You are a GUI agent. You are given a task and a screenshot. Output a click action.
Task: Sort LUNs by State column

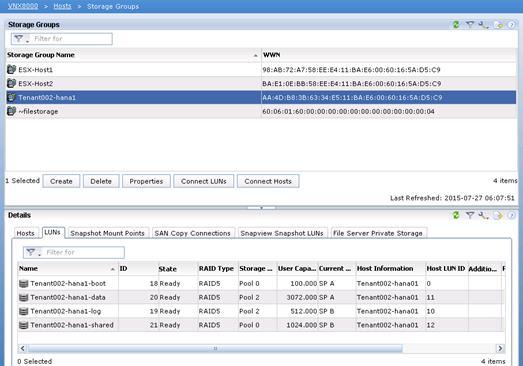click(x=178, y=269)
